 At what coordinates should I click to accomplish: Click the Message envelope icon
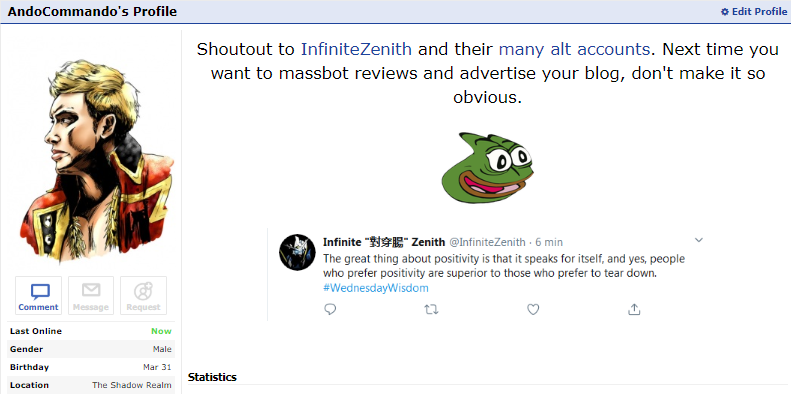[x=91, y=291]
